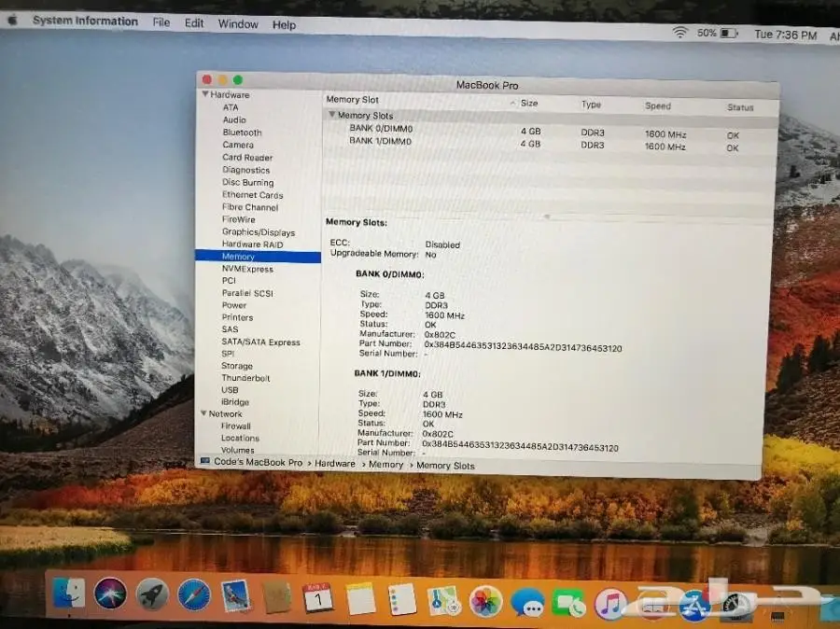Click Hardware in the path bar

coord(335,464)
